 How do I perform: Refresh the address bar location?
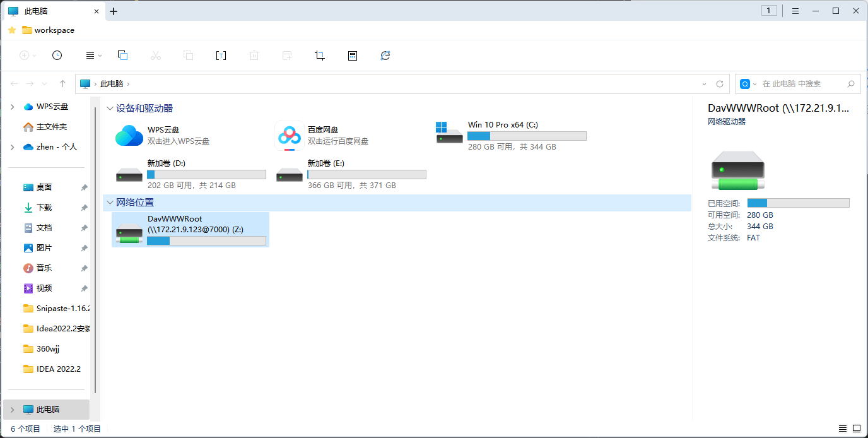click(720, 84)
